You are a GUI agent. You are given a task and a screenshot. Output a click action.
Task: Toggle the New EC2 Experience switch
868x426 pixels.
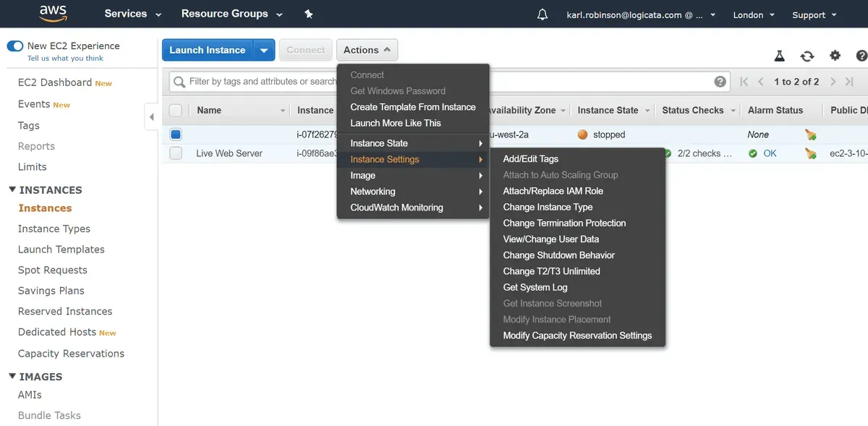coord(14,46)
